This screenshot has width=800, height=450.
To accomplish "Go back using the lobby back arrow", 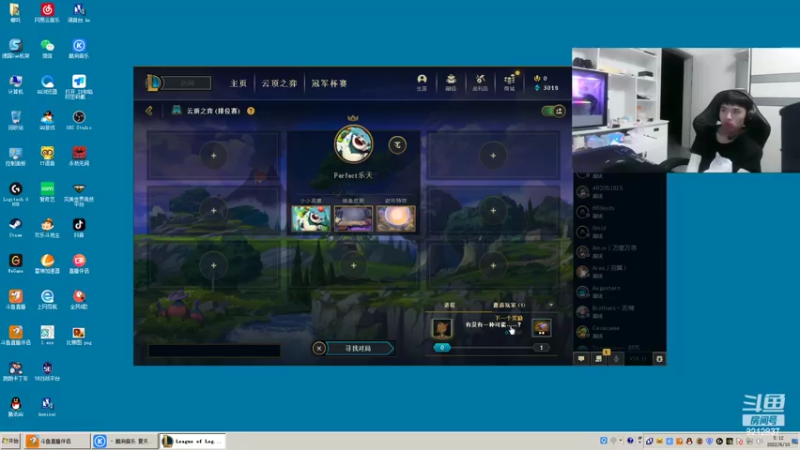I will (149, 111).
